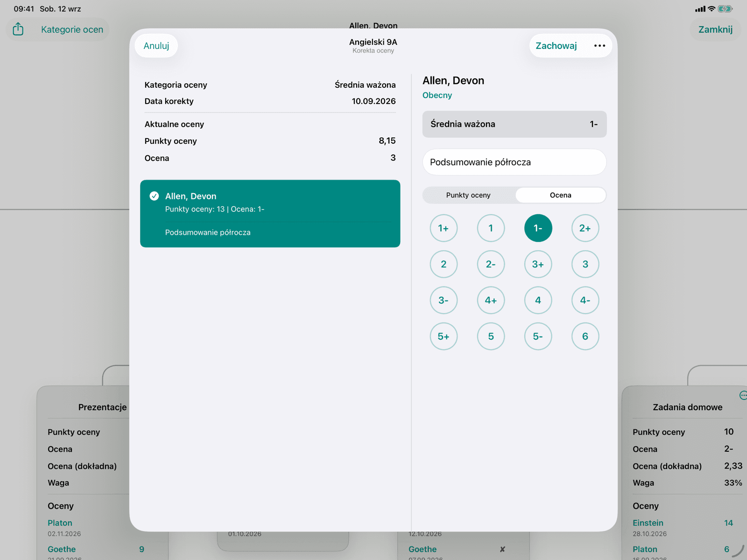Screen dimensions: 747x560
Task: Set grade to 4-
Action: (x=585, y=300)
